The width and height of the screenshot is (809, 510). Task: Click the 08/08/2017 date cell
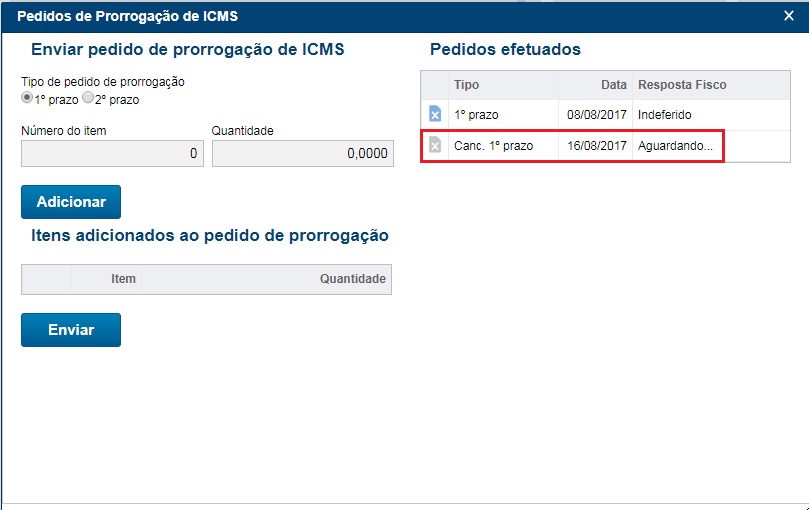tap(596, 115)
